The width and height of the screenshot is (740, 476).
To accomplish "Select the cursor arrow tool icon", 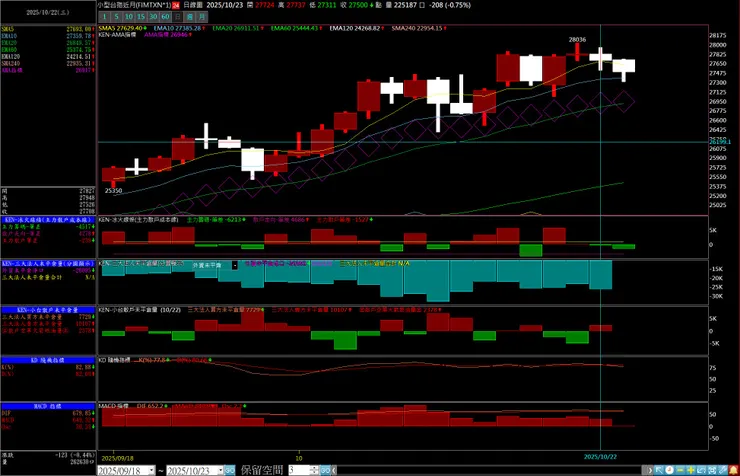I will [x=659, y=470].
